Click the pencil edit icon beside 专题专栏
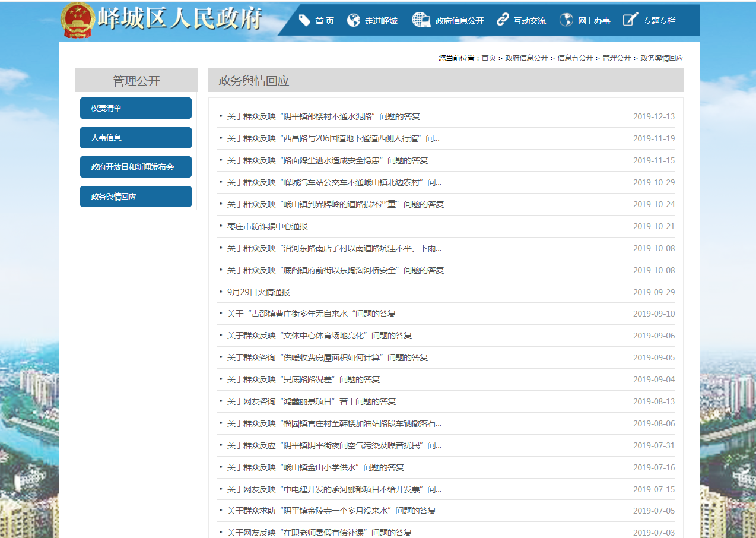756x538 pixels. 630,20
